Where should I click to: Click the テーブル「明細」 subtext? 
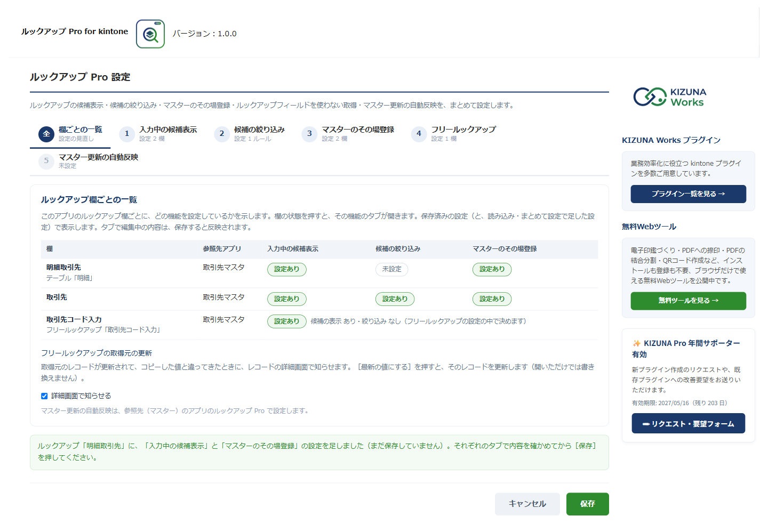(70, 278)
